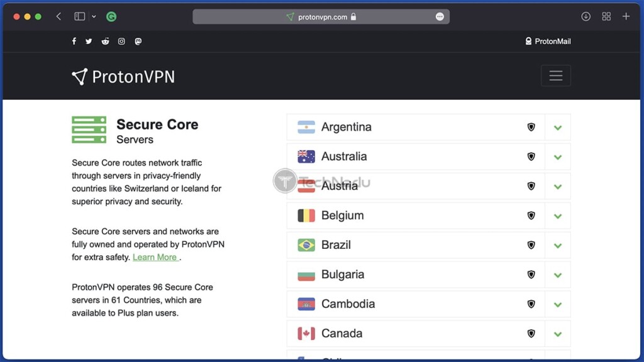
Task: Toggle the Safari sidebar button
Action: tap(79, 16)
